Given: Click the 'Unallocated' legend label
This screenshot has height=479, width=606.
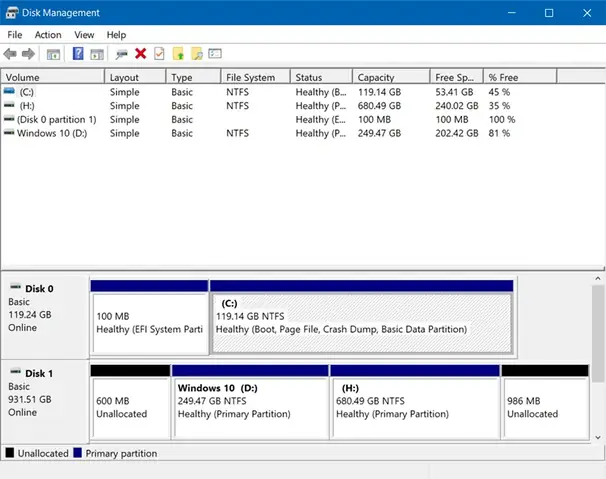Looking at the screenshot, I should point(43,453).
